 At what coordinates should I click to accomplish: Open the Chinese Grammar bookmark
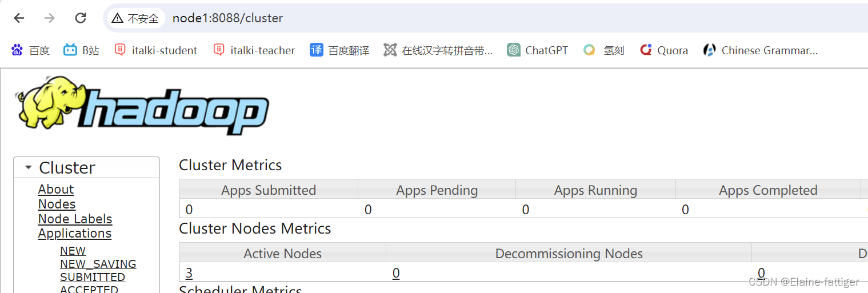[x=761, y=50]
